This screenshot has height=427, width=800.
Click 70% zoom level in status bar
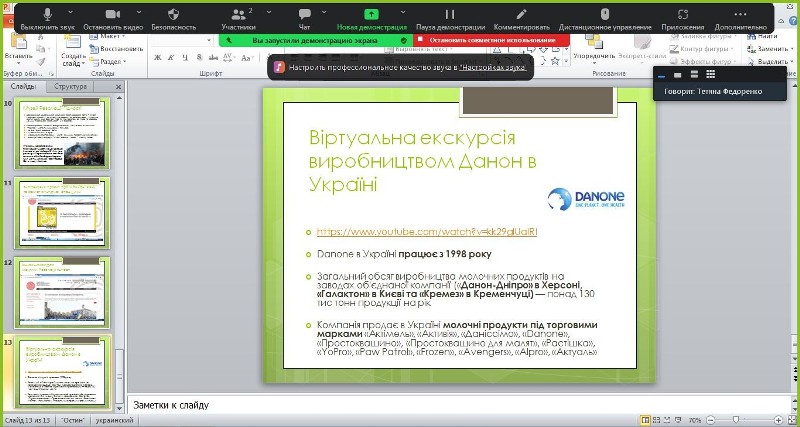click(x=694, y=420)
